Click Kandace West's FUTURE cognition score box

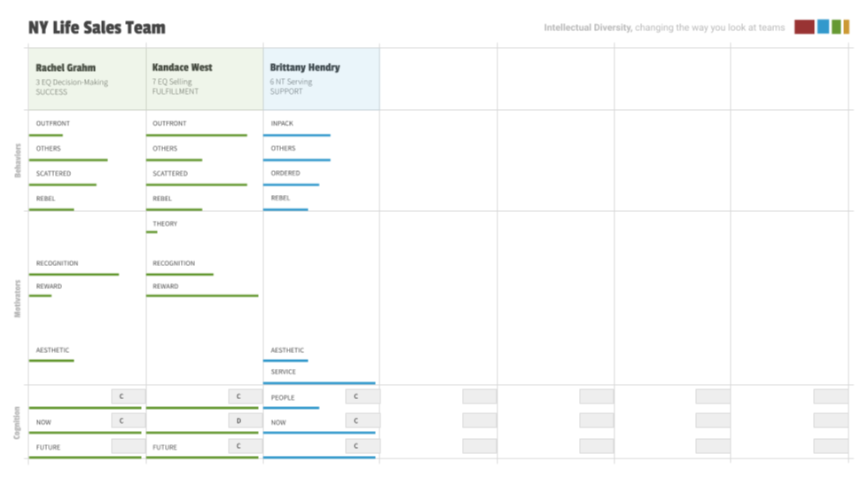click(245, 445)
